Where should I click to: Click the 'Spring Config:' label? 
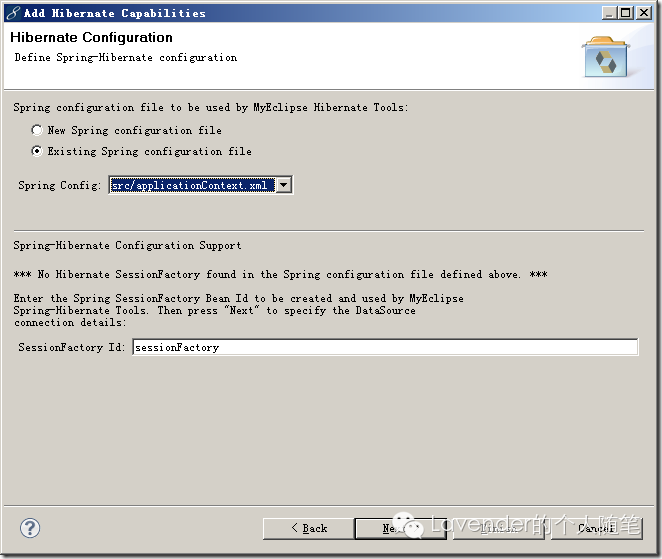click(60, 185)
